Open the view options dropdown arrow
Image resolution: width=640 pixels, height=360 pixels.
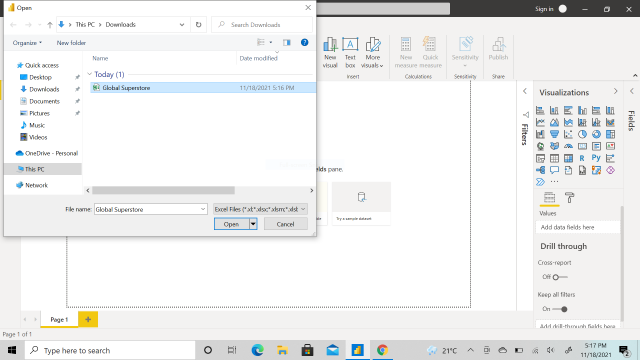pos(271,42)
